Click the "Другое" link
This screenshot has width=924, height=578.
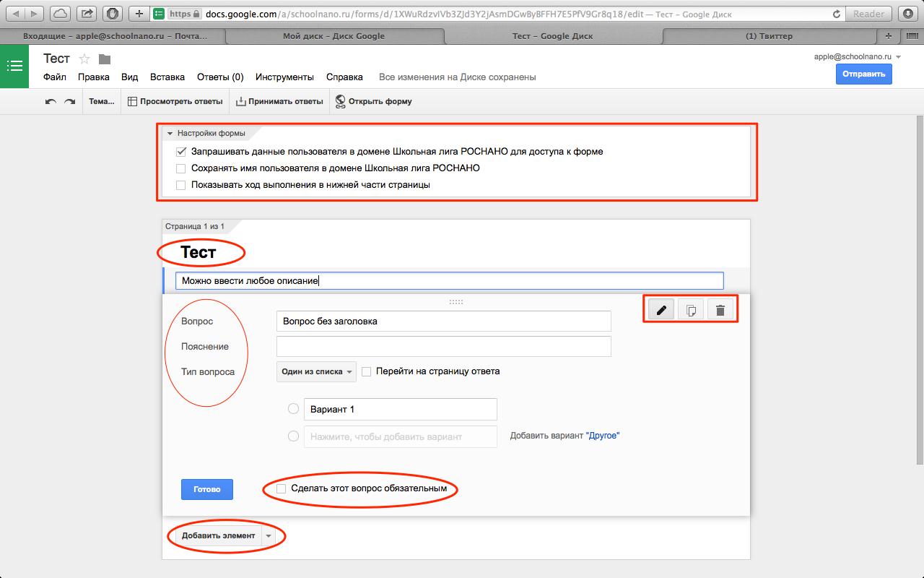coord(603,436)
